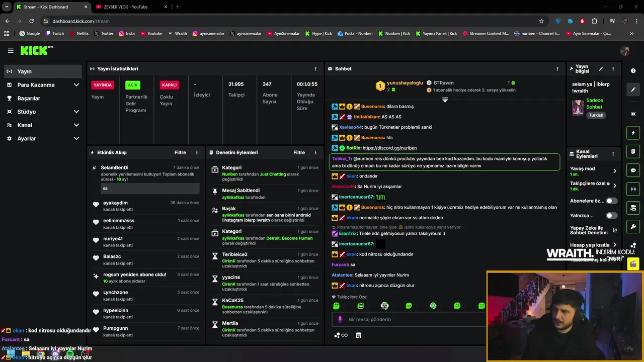This screenshot has width=644, height=362.
Task: Show more bookmarks overflow chevron
Action: coord(632,34)
